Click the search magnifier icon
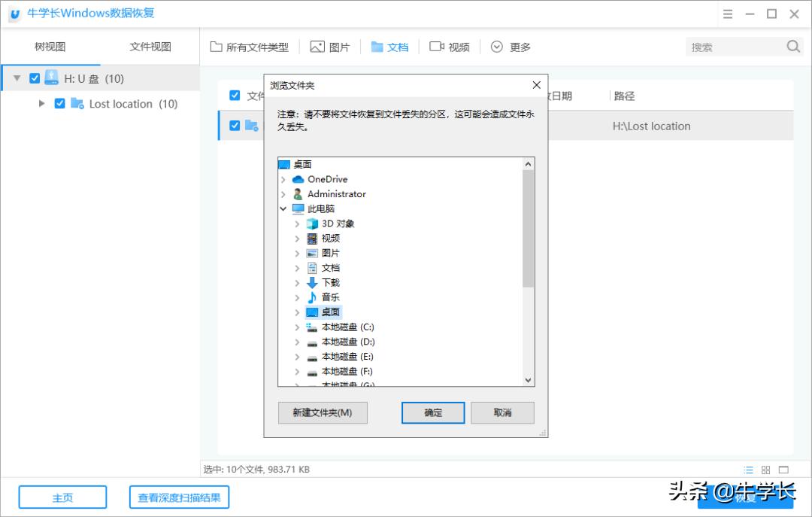 (x=793, y=46)
